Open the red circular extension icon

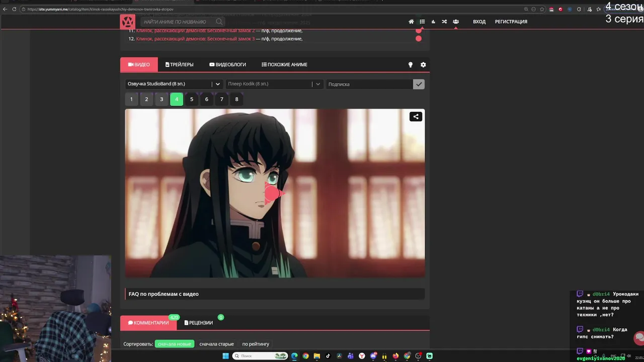pos(560,9)
